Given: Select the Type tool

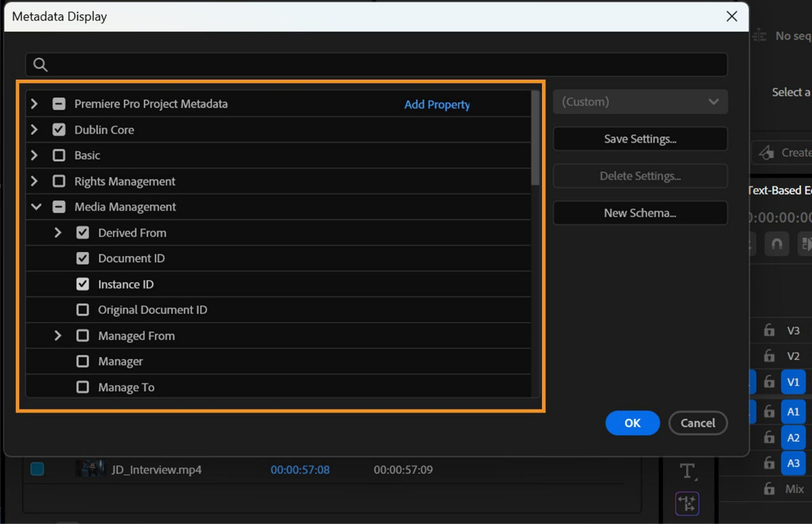Looking at the screenshot, I should point(687,471).
